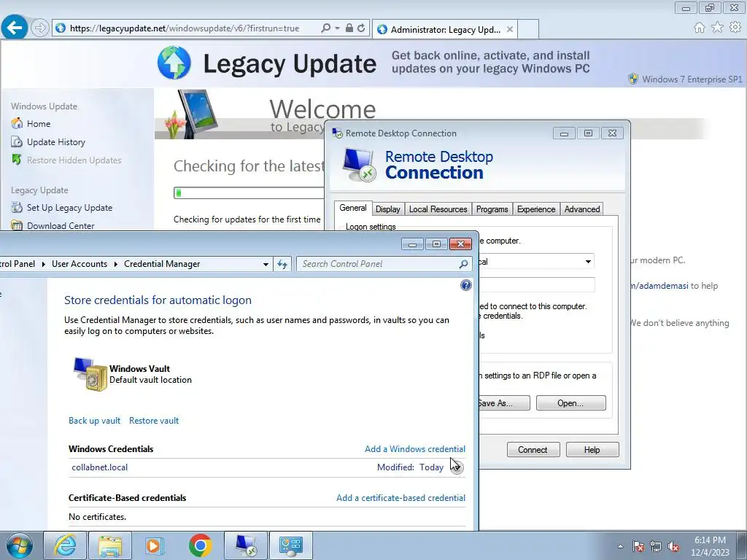Screen dimensions: 747x560
Task: Open Favorites star icon in browser
Action: 718,28
